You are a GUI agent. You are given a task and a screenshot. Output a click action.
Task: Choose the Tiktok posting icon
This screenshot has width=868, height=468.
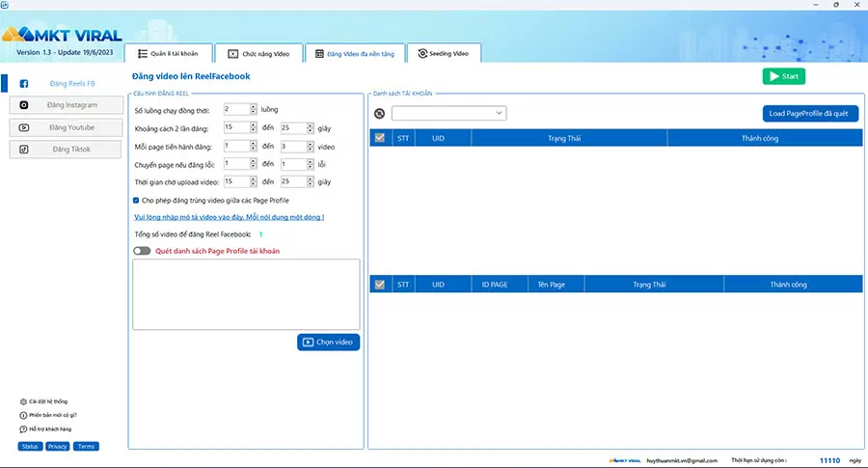(24, 149)
